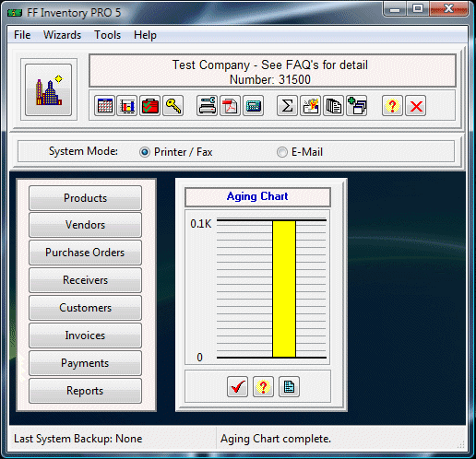Click the yellow key icon
The image size is (476, 459).
pyautogui.click(x=173, y=106)
